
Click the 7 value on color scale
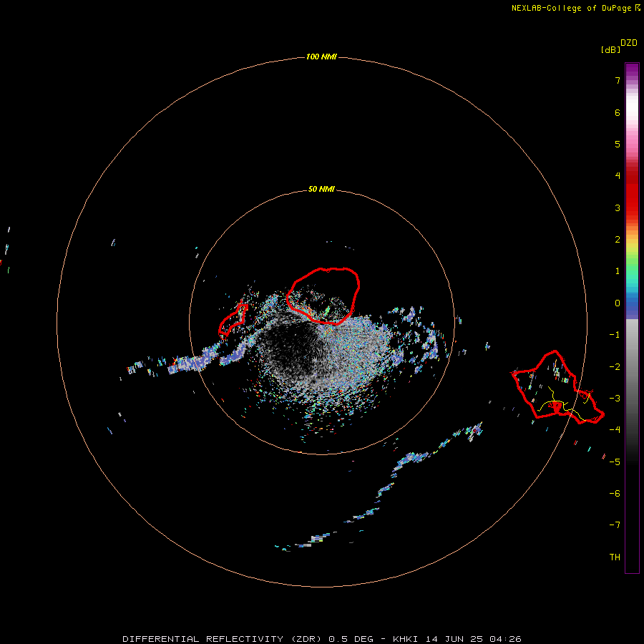pyautogui.click(x=618, y=80)
